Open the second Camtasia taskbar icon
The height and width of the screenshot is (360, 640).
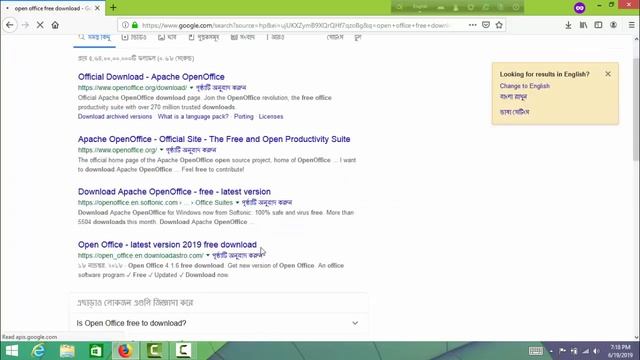183,351
